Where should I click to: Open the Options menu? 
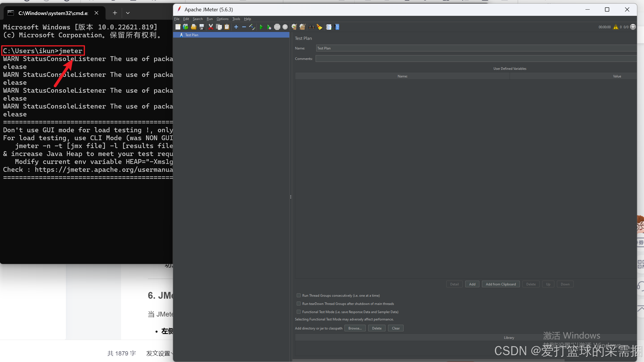pos(222,19)
